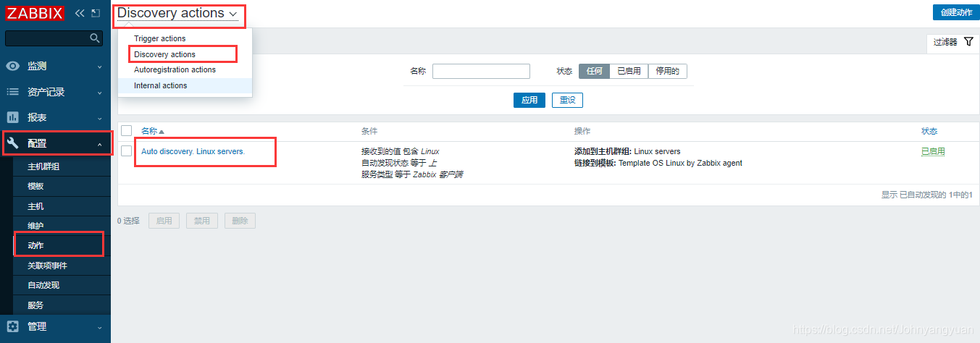Click the 创建动作 button
This screenshot has width=980, height=343.
coord(956,12)
